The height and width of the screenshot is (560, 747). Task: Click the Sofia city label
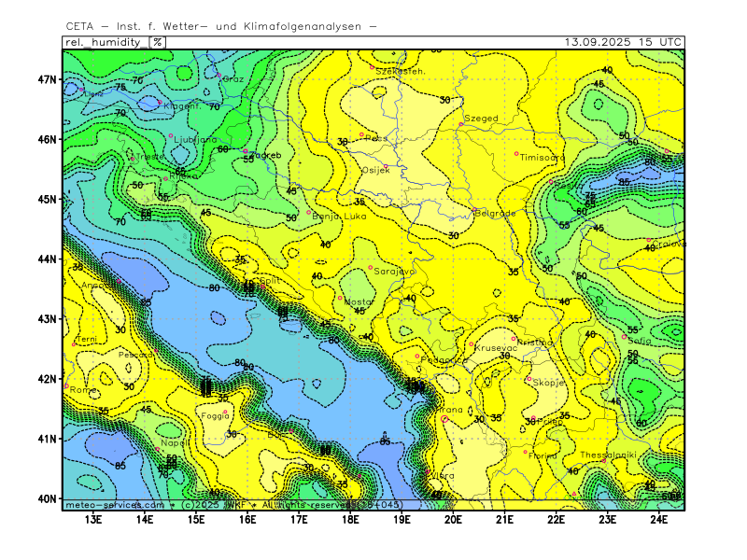click(x=640, y=341)
